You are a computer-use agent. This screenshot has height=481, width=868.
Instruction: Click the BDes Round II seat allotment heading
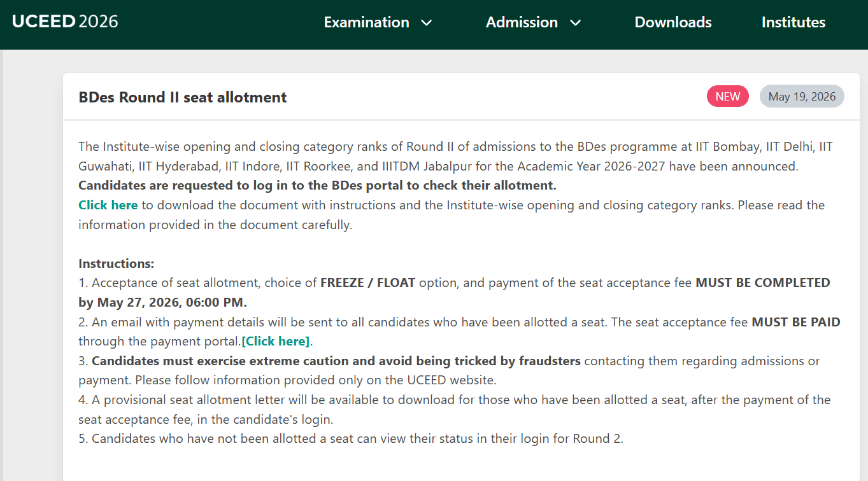click(x=183, y=97)
